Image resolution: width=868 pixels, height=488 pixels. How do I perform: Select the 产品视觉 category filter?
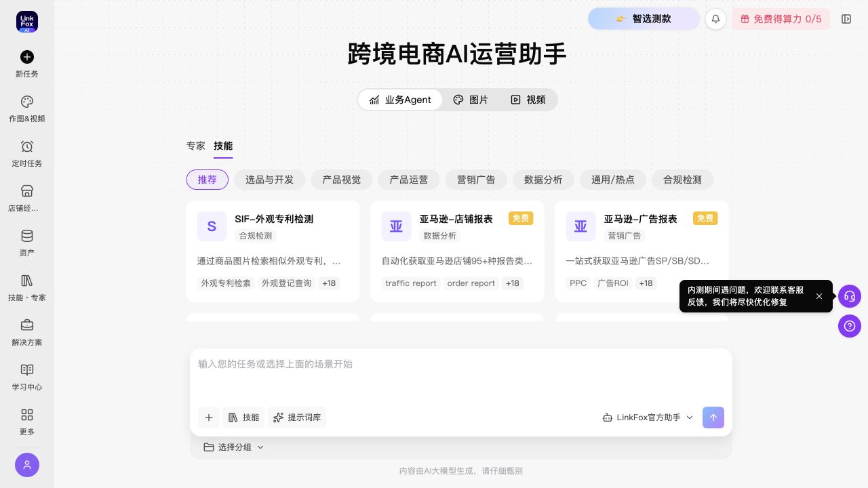pyautogui.click(x=342, y=180)
